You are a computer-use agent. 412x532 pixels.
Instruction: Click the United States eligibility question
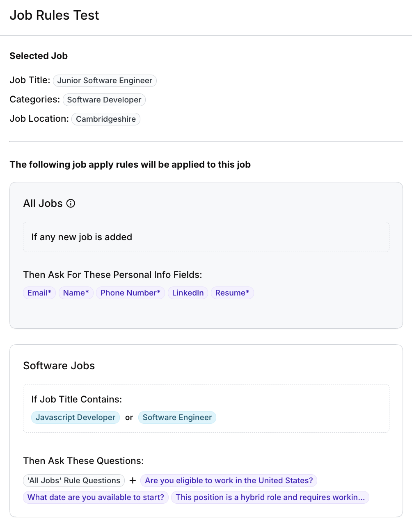pyautogui.click(x=229, y=481)
